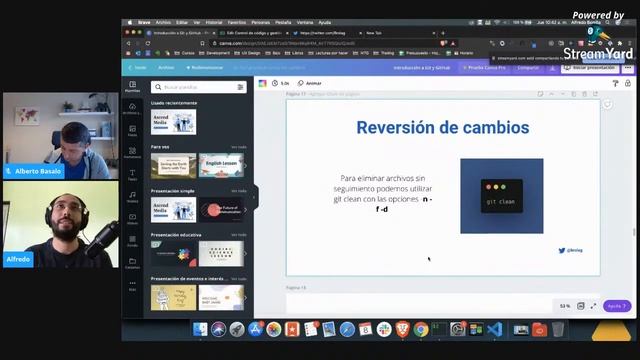
Task: Expand Para vos row with right chevron
Action: click(x=245, y=166)
